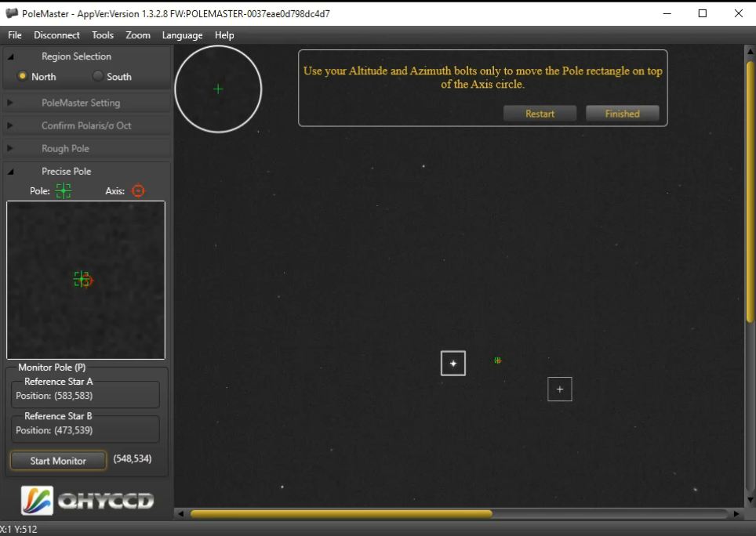Image resolution: width=756 pixels, height=536 pixels.
Task: Click the QHYCCD logo
Action: (x=87, y=501)
